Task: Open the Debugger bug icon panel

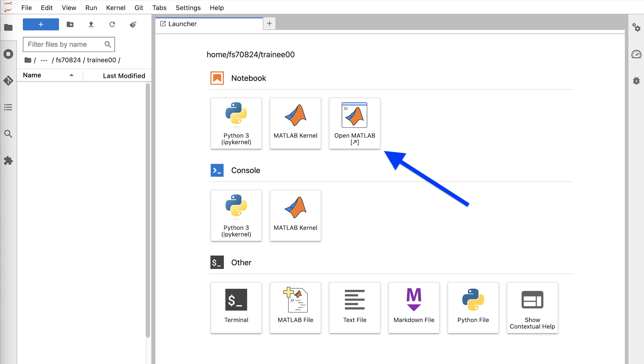Action: [x=636, y=81]
